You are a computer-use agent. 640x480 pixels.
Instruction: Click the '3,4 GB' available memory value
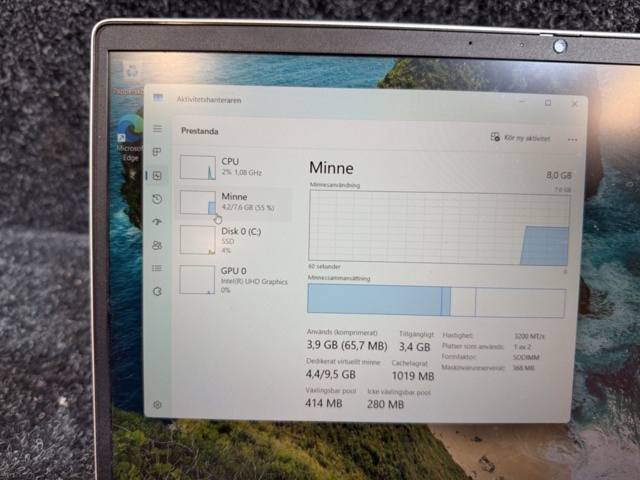pos(415,347)
